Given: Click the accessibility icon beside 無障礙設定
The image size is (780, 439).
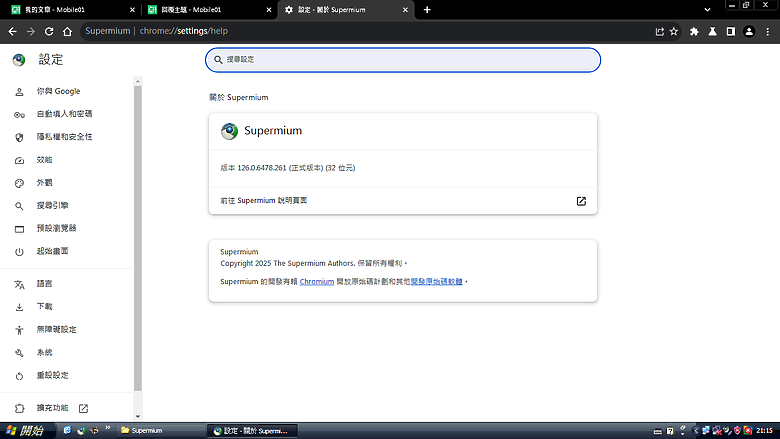Looking at the screenshot, I should click(x=19, y=330).
